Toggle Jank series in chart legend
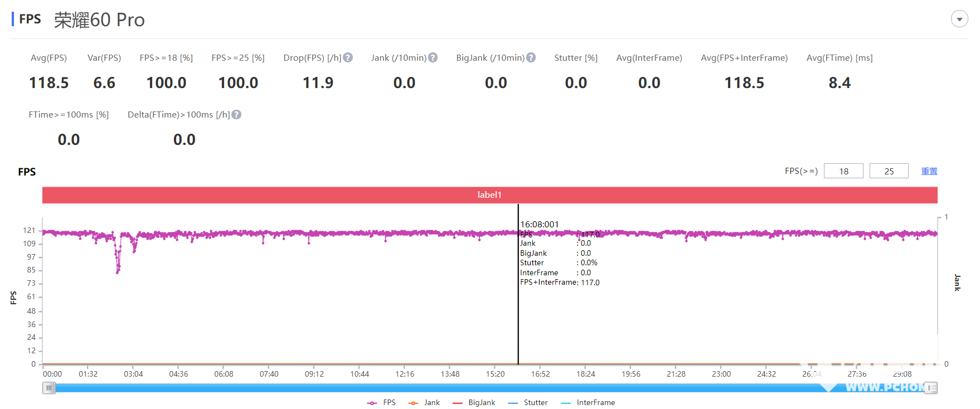 coord(424,402)
